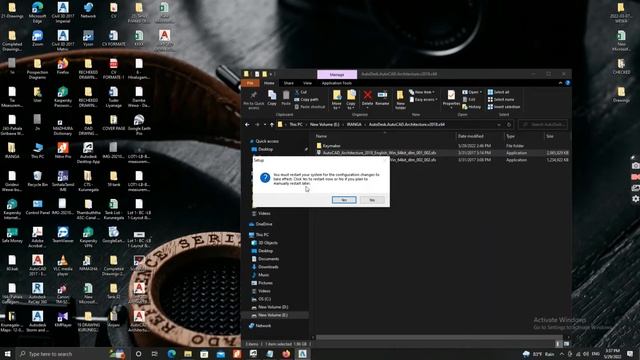Click the Nitro Pro desktop shortcut
Image resolution: width=640 pixels, height=360 pixels.
[x=63, y=151]
